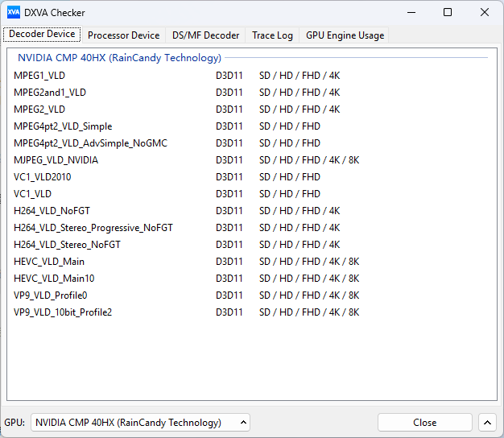Select the MPEG4pt2_VLD_Simple item
Screen dimensions: 504x438
tap(63, 126)
